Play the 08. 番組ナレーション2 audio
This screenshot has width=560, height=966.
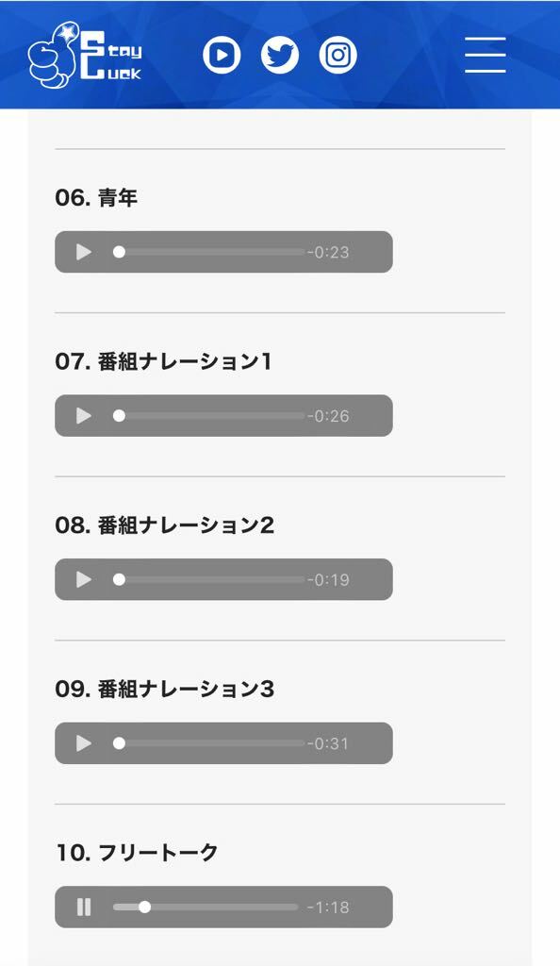coord(84,580)
